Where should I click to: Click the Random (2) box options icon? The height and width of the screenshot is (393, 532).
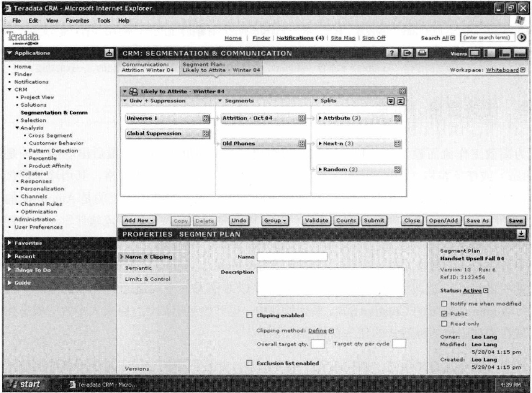tap(398, 170)
